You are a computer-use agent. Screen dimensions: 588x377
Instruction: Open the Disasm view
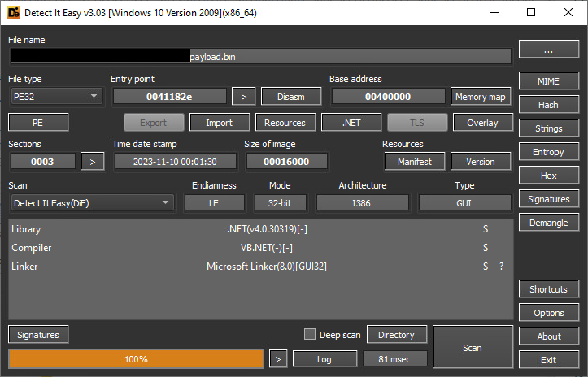291,97
